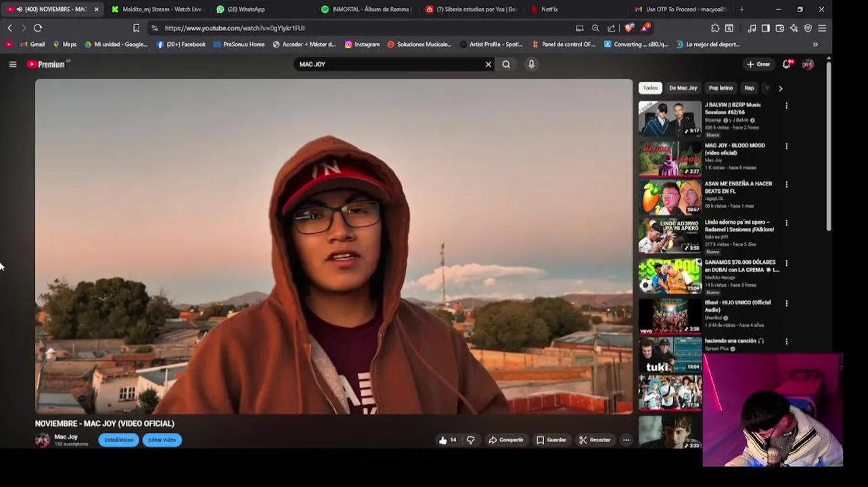Focus the YouTube search field
868x487 pixels.
389,64
